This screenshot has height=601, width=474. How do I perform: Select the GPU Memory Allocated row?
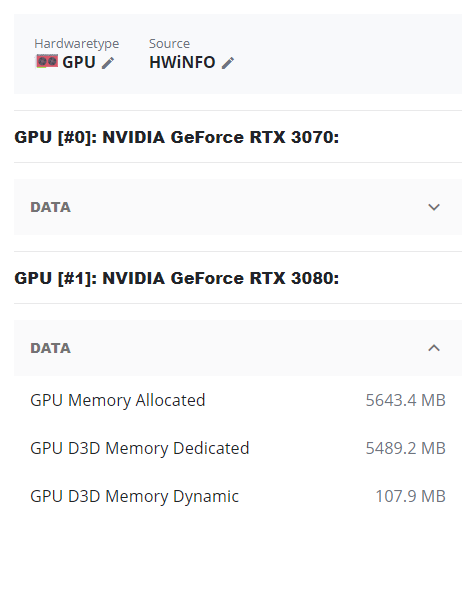point(238,400)
